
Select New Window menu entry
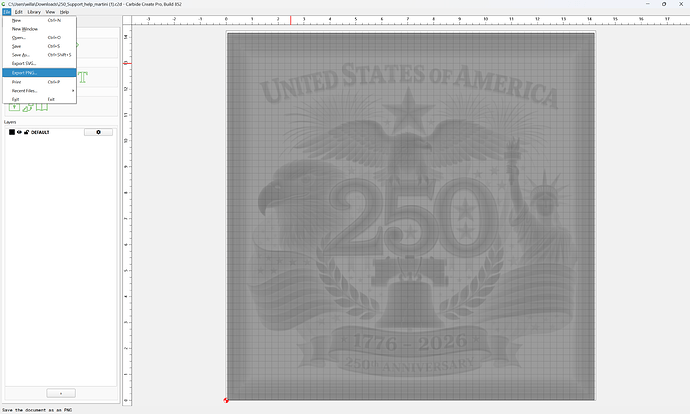39,29
